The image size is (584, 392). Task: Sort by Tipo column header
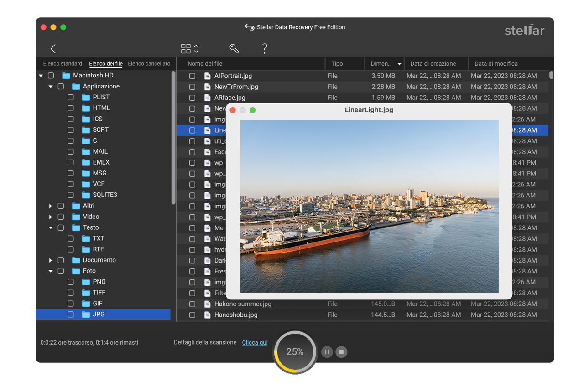[345, 64]
